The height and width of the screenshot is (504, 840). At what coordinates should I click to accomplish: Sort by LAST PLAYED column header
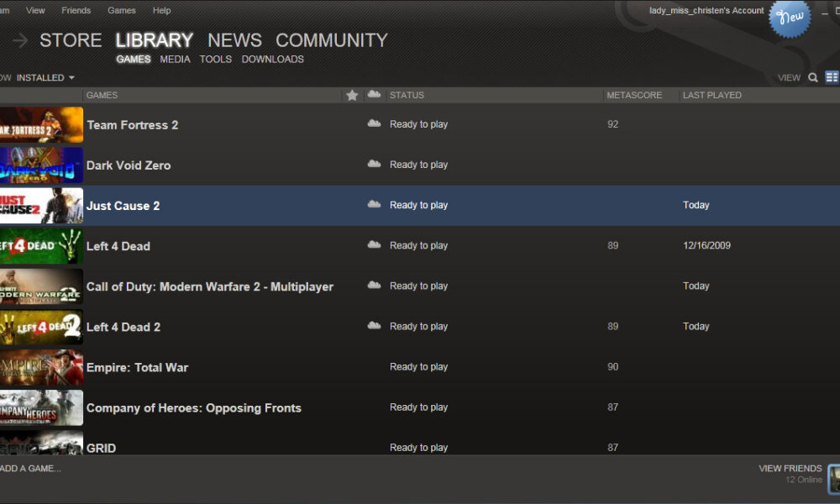(x=712, y=95)
